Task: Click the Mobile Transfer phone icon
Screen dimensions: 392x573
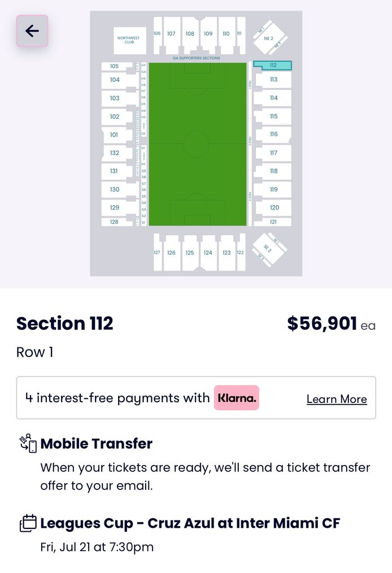Action: [27, 444]
